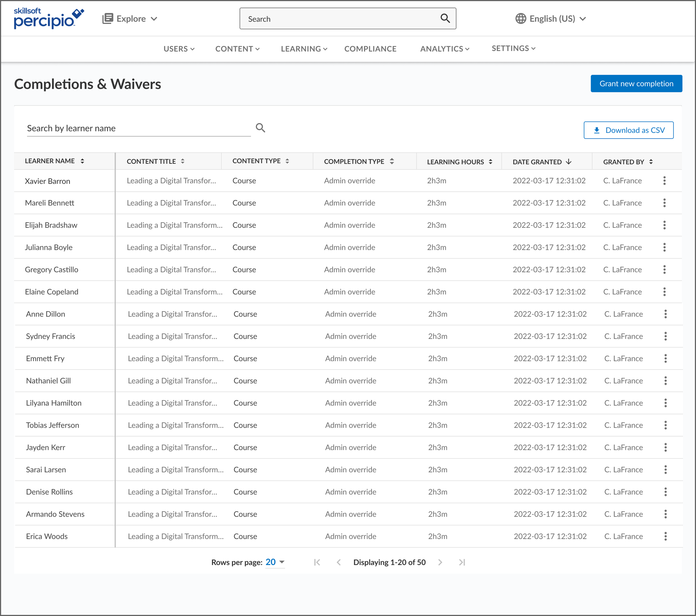Image resolution: width=696 pixels, height=616 pixels.
Task: Click the Skillsoft Percipio logo
Action: (x=49, y=18)
